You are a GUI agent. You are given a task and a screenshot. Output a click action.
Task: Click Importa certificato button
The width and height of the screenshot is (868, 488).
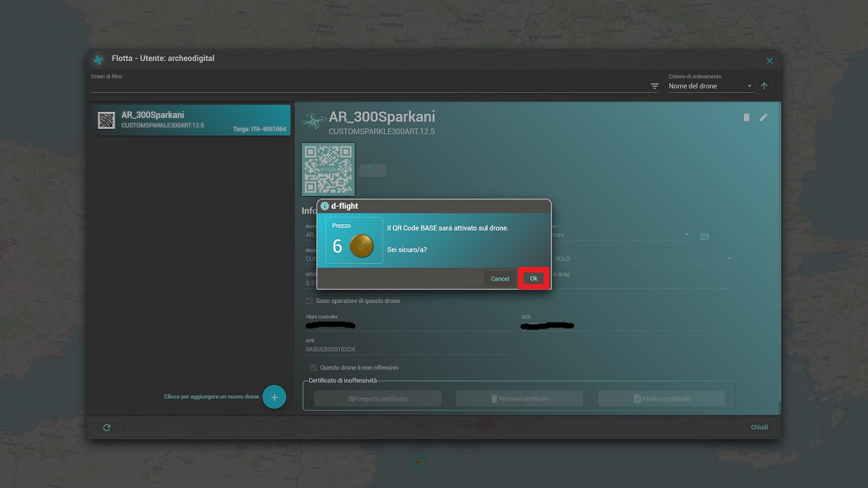(377, 399)
